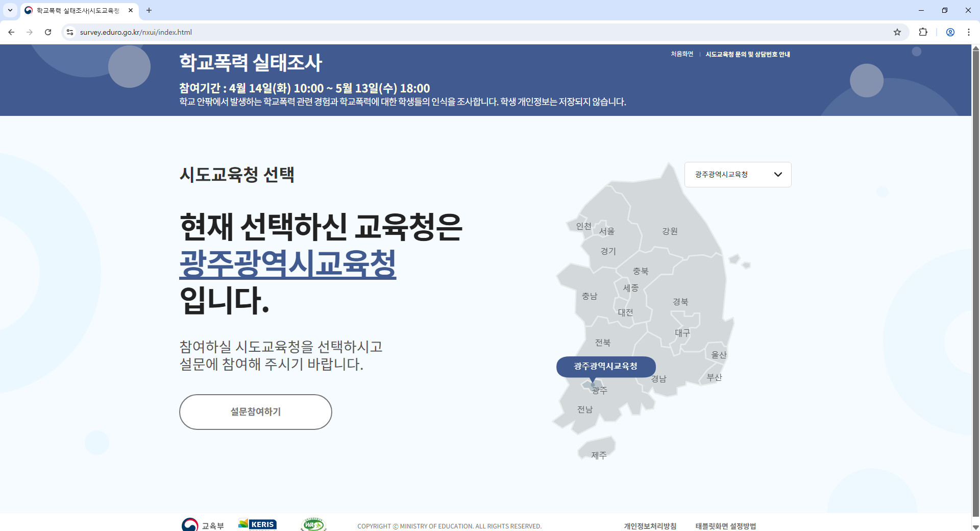Select 충남 region on the map
Screen dimensions: 980x531
590,296
